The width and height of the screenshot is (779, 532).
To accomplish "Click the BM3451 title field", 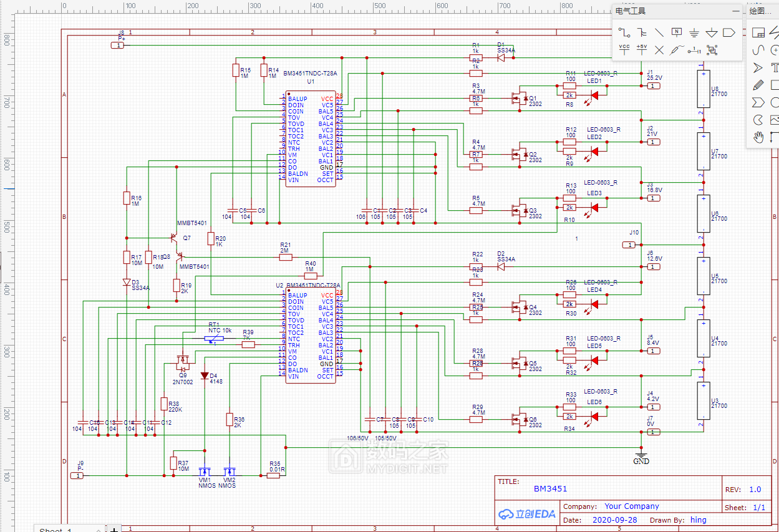I will [551, 488].
